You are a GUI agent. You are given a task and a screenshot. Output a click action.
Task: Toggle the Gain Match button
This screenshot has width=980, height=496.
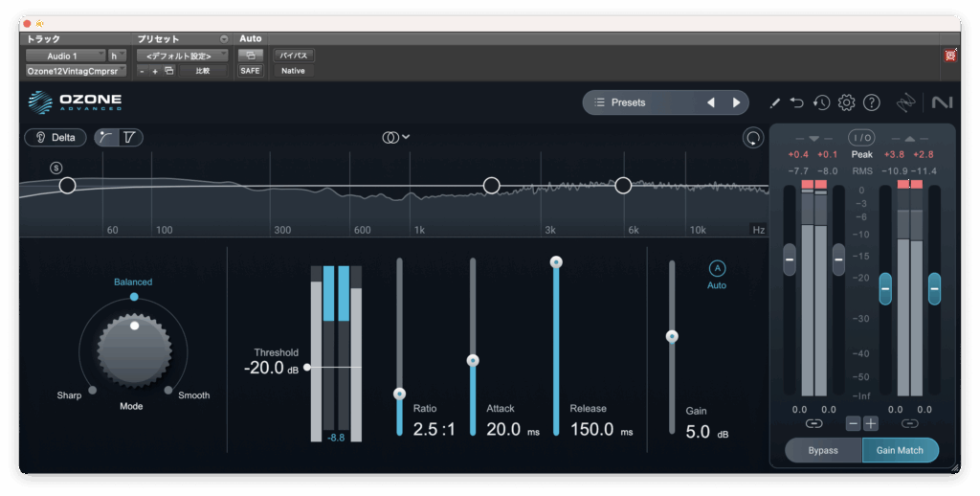[900, 450]
